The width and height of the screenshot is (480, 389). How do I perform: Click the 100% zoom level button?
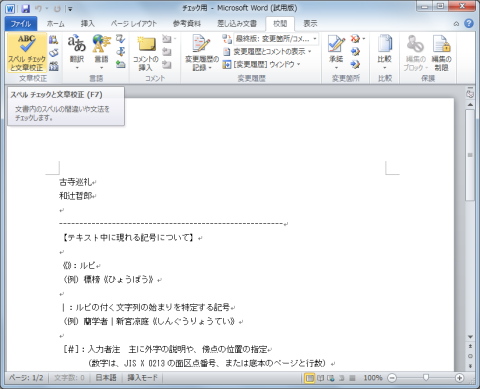click(x=373, y=378)
